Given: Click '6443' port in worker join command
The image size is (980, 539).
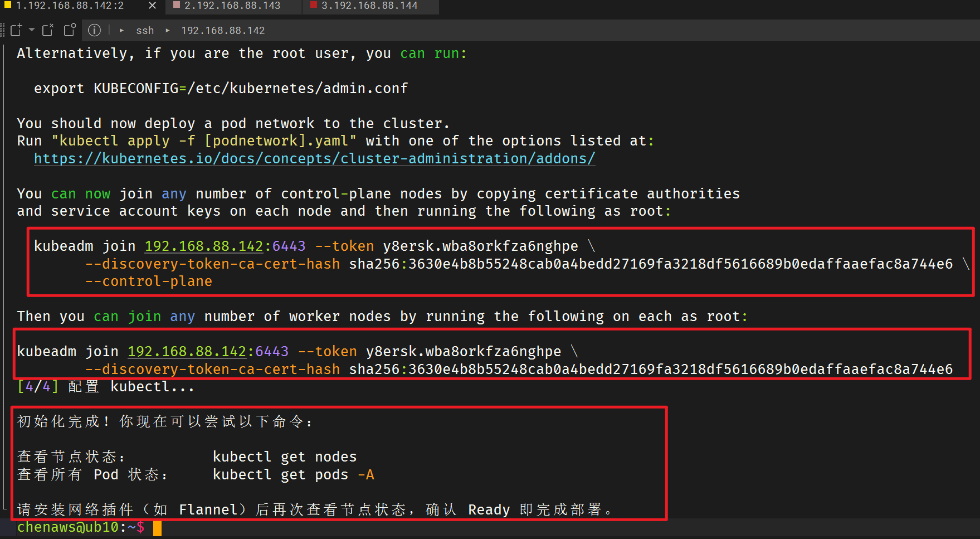Looking at the screenshot, I should pyautogui.click(x=272, y=352).
